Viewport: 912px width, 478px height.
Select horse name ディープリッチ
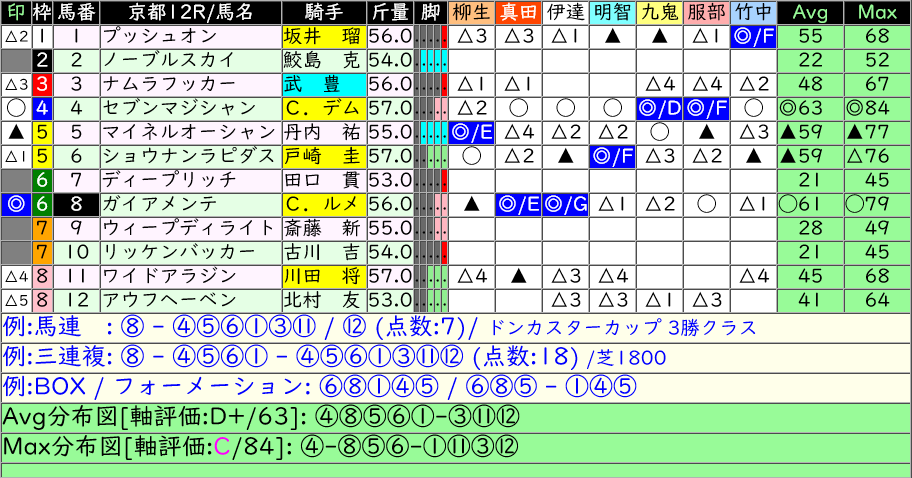[x=191, y=180]
